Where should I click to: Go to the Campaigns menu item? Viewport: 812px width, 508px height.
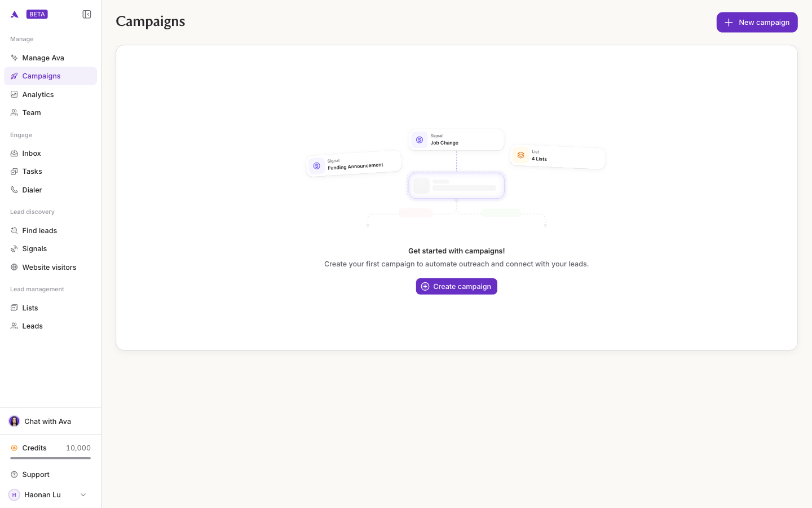[50, 76]
